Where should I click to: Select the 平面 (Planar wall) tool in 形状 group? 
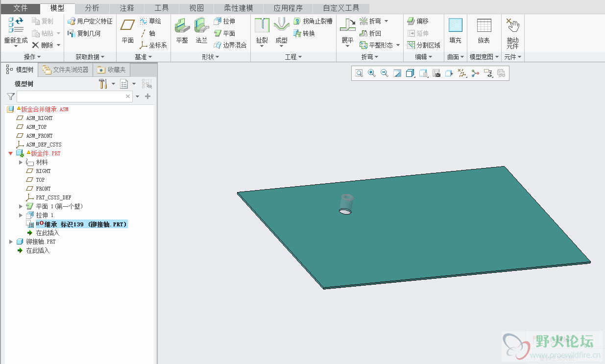click(224, 33)
